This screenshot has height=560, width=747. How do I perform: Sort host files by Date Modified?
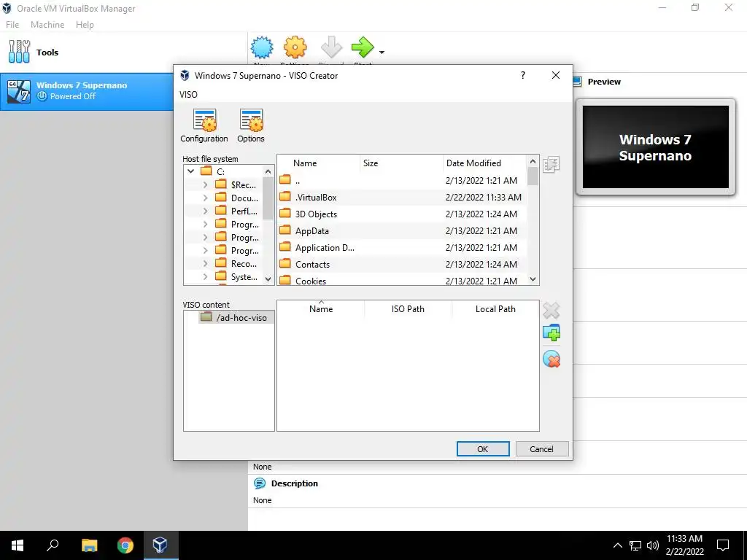(x=484, y=163)
